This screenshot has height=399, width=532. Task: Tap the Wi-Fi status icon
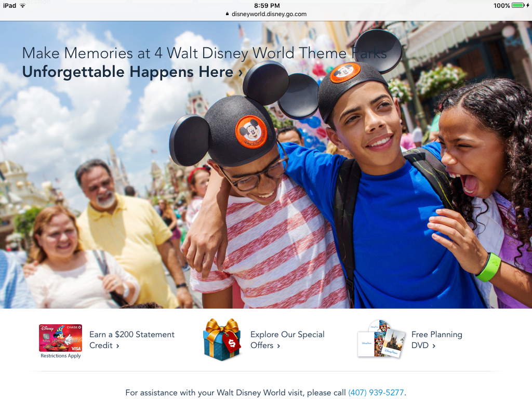(22, 5)
